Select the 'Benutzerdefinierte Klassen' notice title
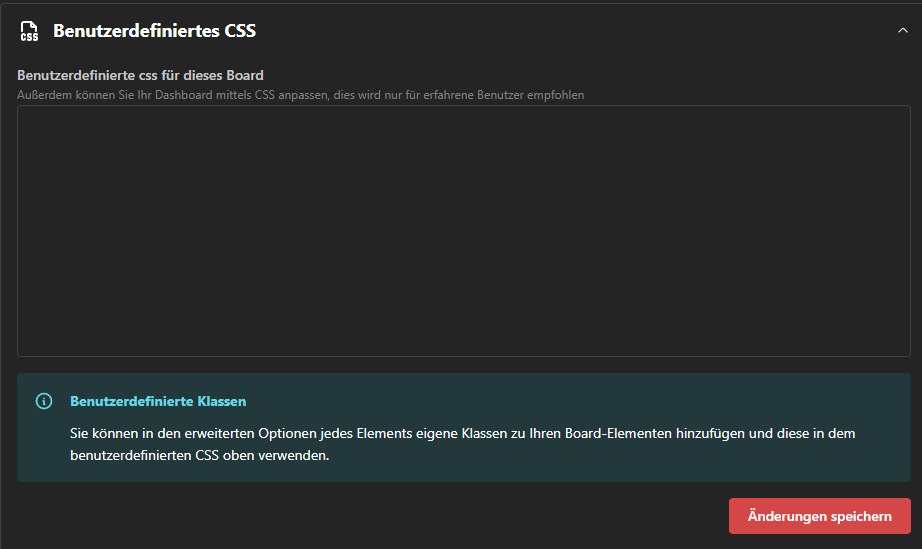The height and width of the screenshot is (549, 922). 158,401
